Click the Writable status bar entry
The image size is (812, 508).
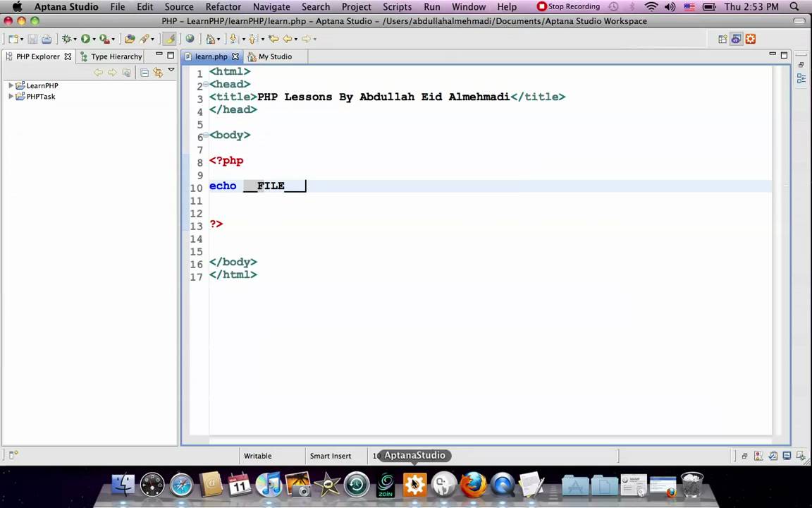(x=257, y=456)
